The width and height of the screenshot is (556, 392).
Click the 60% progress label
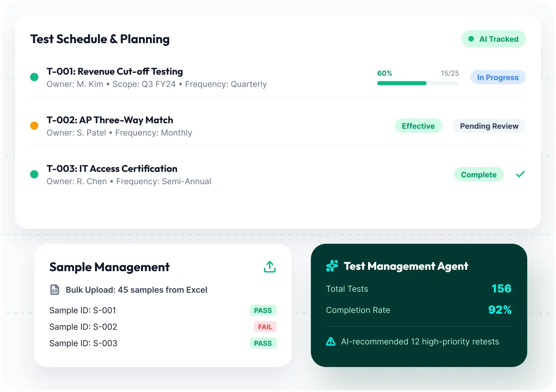coord(384,73)
